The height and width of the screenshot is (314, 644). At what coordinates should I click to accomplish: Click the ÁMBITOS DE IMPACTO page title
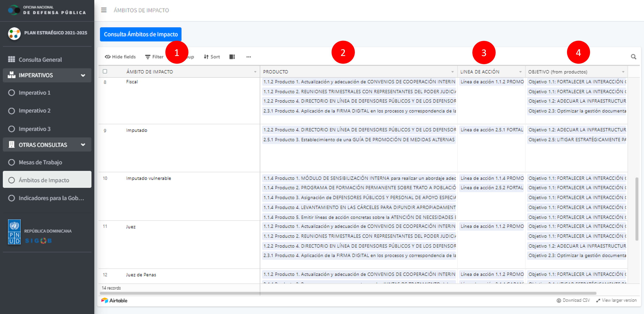141,10
